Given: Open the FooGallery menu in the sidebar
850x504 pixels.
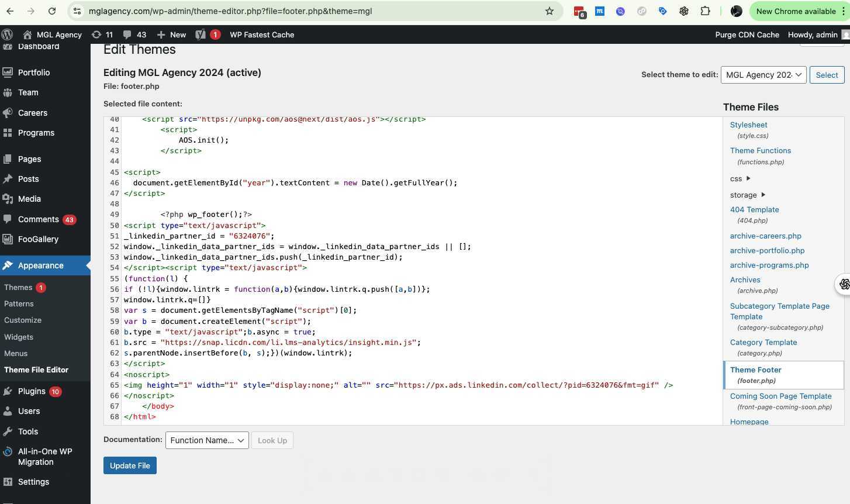Looking at the screenshot, I should pos(38,239).
